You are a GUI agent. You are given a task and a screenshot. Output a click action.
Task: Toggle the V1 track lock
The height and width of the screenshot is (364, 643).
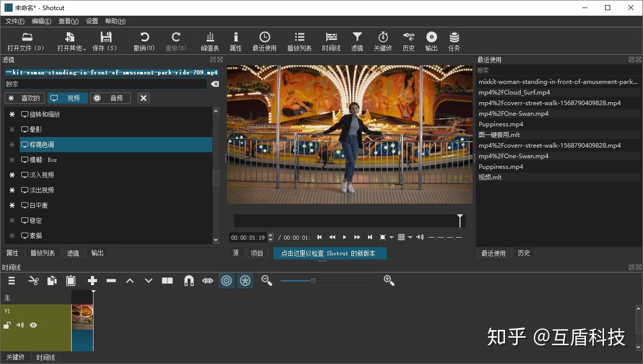pos(7,325)
